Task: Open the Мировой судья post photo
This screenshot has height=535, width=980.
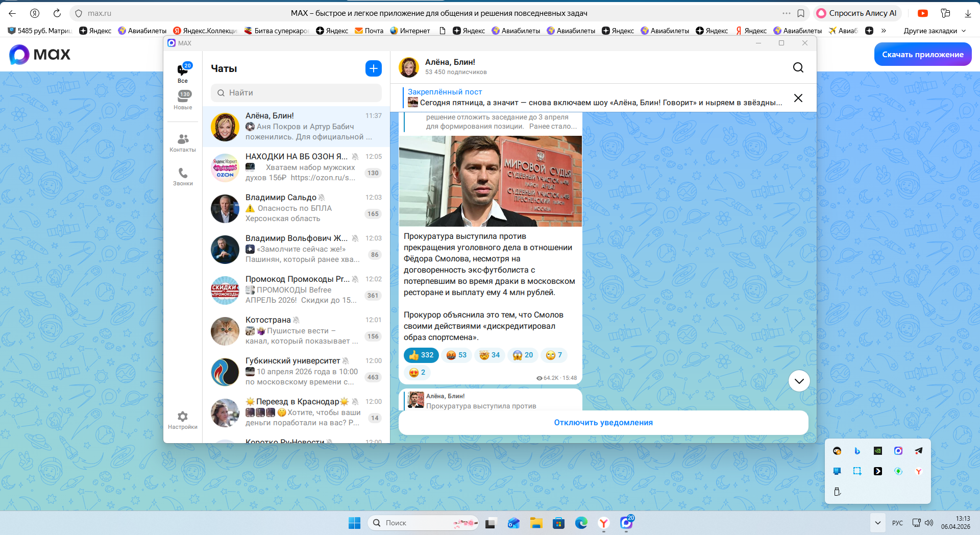Action: (x=490, y=181)
